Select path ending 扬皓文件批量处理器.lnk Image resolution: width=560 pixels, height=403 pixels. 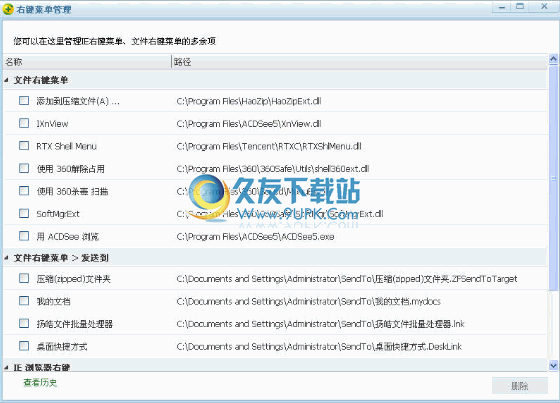click(320, 324)
